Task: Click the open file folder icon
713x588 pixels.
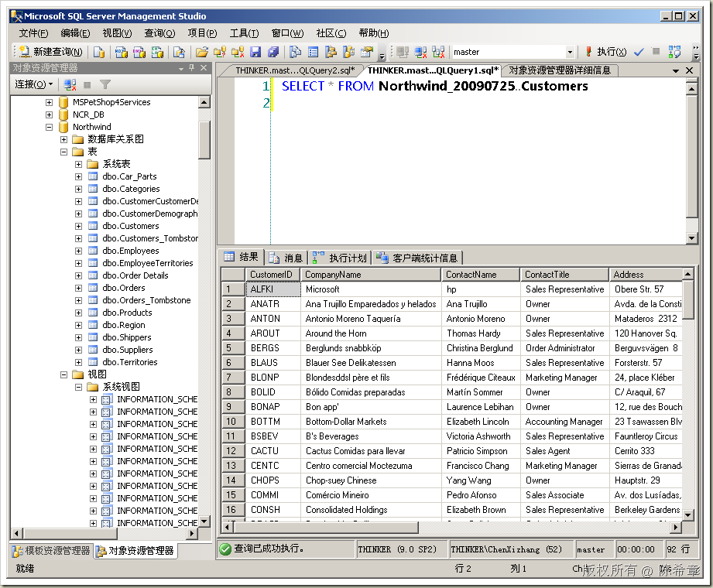Action: point(202,53)
